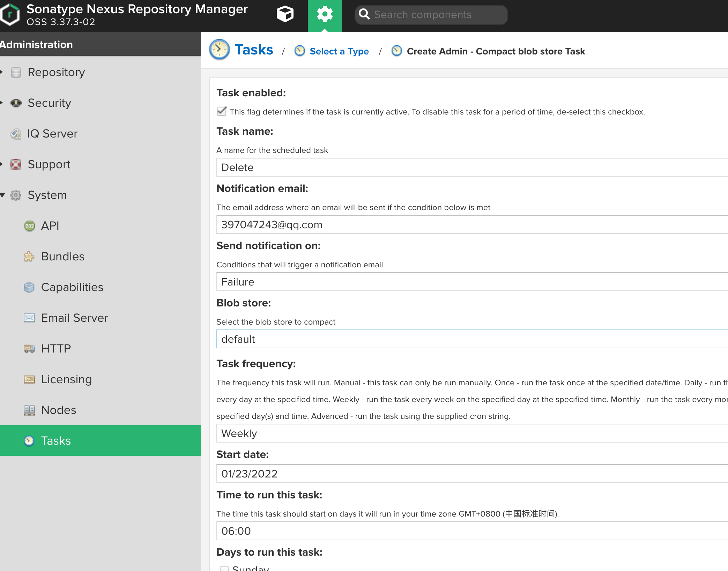Image resolution: width=728 pixels, height=571 pixels.
Task: Select the System menu label
Action: (47, 195)
